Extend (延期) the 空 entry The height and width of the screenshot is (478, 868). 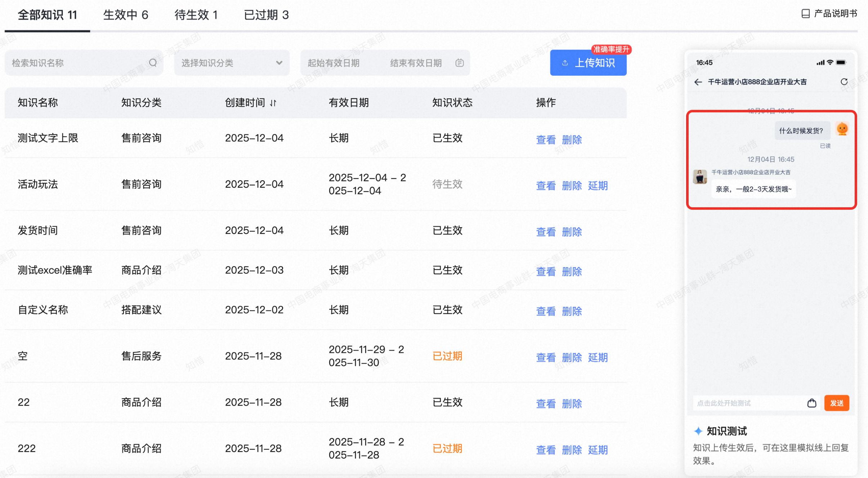598,357
